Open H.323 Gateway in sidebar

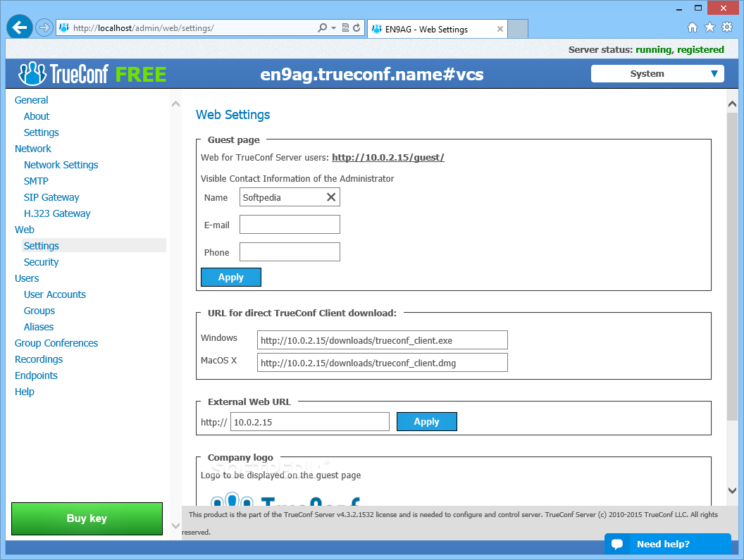click(57, 213)
